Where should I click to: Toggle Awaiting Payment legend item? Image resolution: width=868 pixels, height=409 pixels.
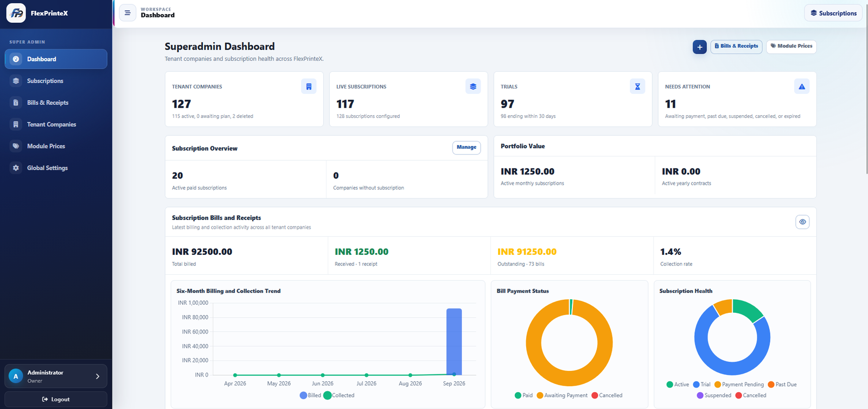click(562, 395)
